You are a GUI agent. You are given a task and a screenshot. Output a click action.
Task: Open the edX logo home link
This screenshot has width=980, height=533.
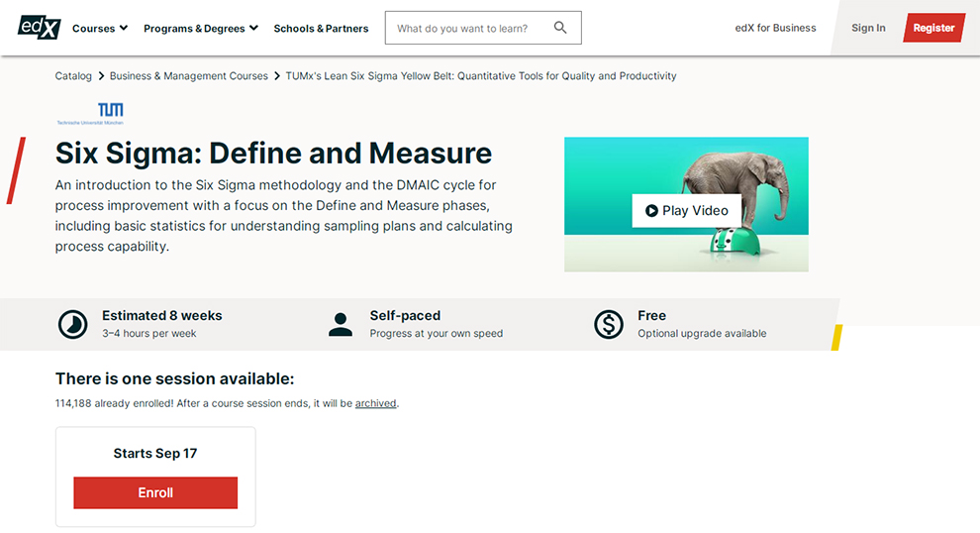[x=39, y=28]
